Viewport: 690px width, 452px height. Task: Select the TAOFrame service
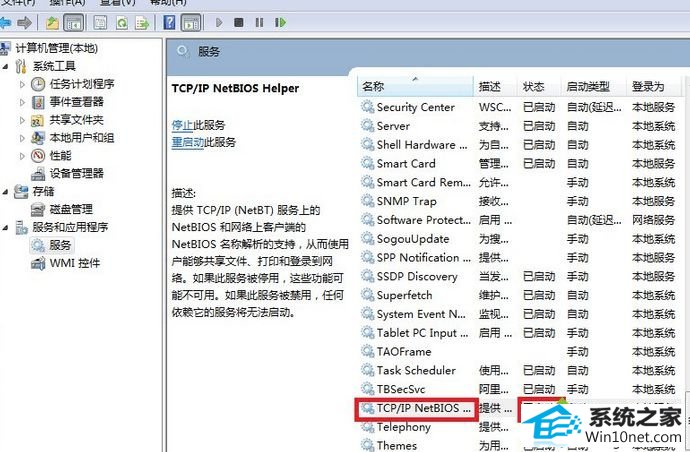[x=404, y=352]
